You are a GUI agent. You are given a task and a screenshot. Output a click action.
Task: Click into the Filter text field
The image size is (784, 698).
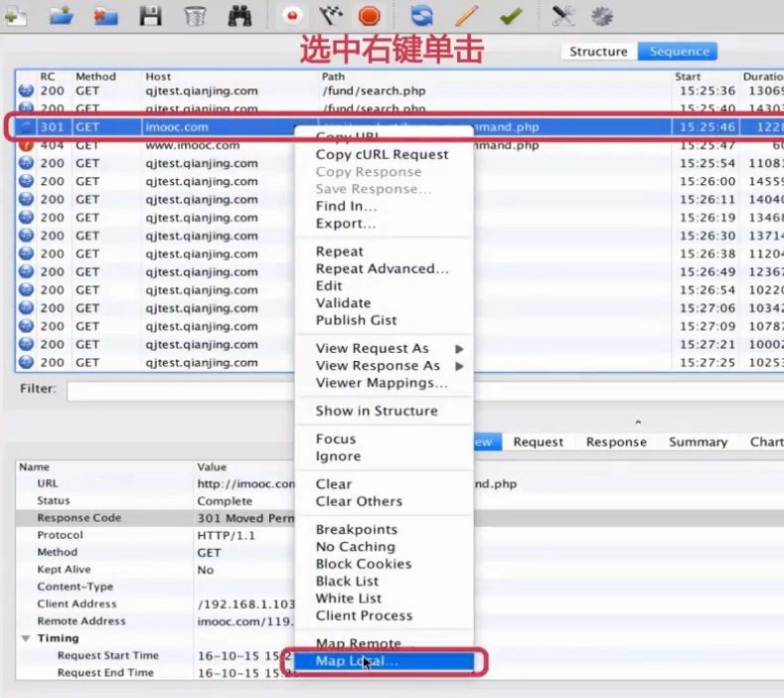(425, 391)
